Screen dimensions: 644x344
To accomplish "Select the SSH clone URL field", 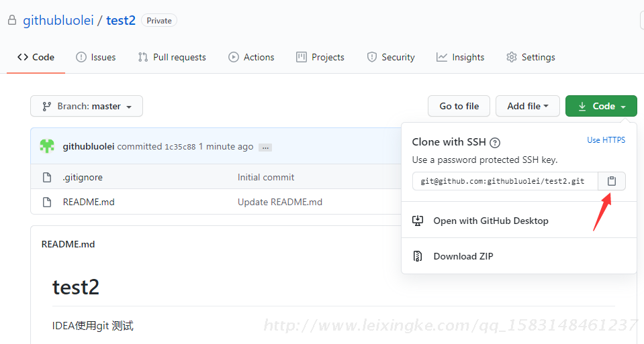I will [505, 181].
